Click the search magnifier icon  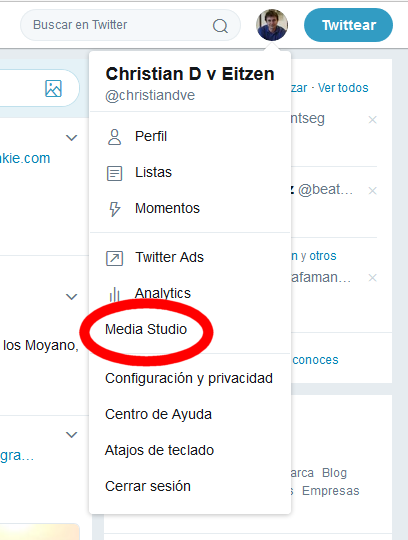[220, 26]
